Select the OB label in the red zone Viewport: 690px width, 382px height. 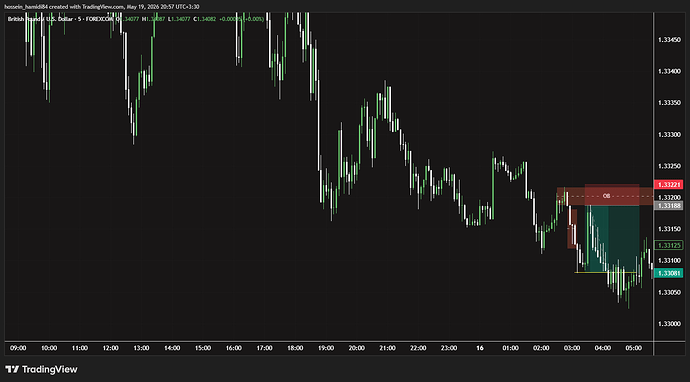point(606,196)
